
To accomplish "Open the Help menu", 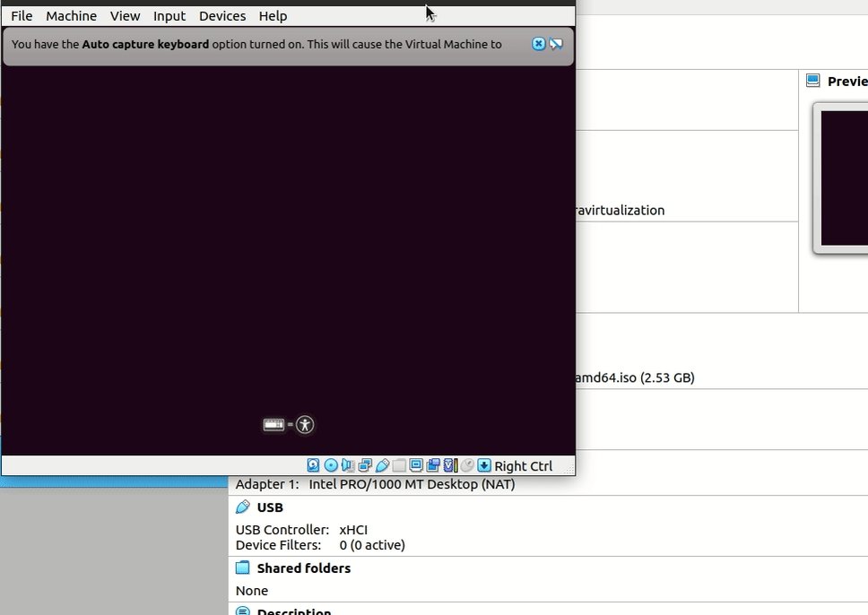I will [x=273, y=16].
